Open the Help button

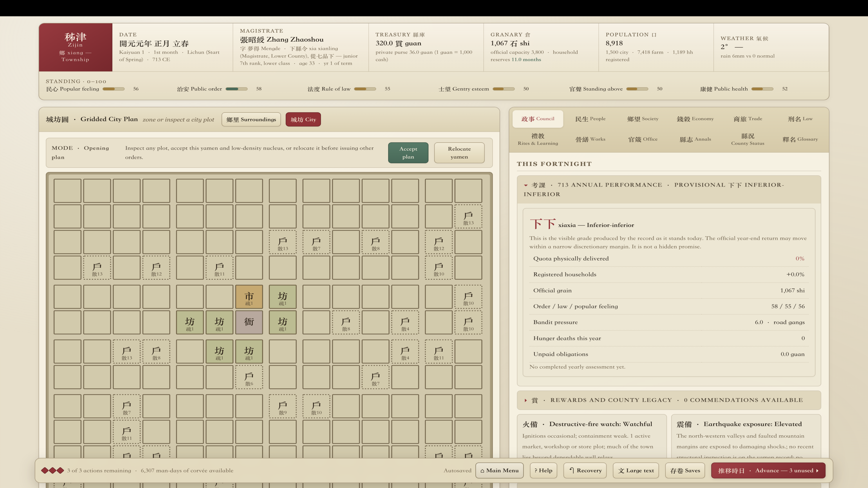tap(543, 470)
